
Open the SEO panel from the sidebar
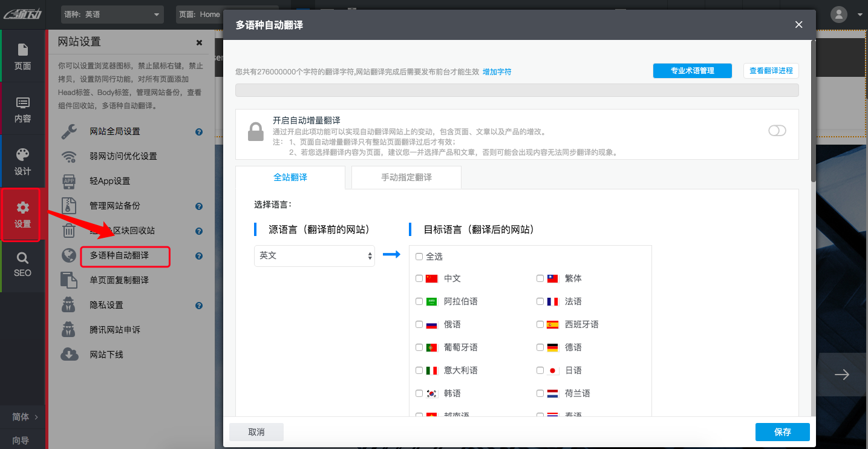22,266
